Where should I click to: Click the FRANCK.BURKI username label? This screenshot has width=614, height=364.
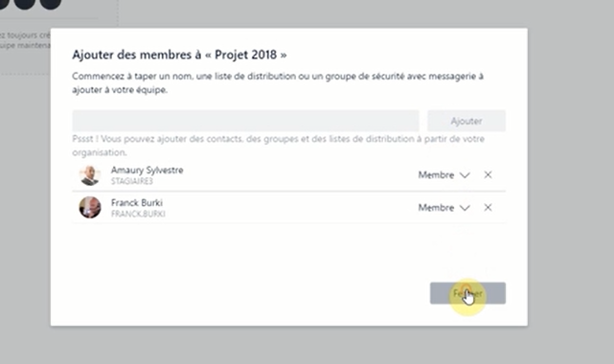(138, 214)
